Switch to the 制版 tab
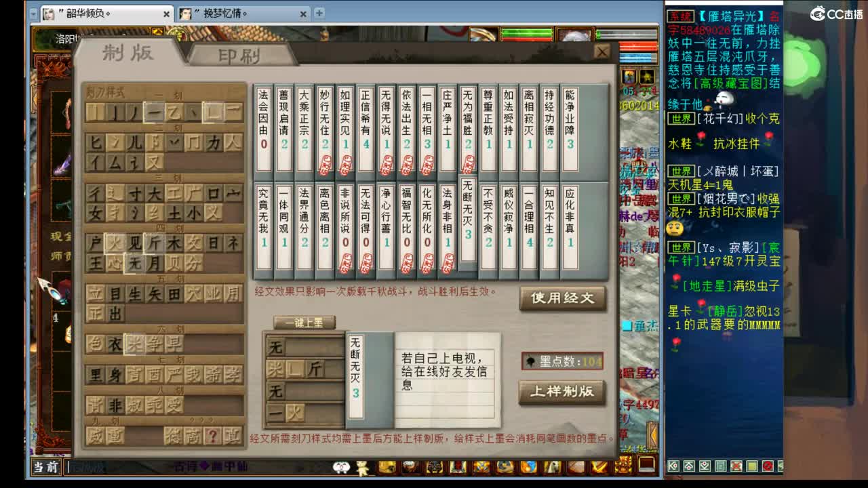Image resolution: width=868 pixels, height=488 pixels. click(128, 53)
